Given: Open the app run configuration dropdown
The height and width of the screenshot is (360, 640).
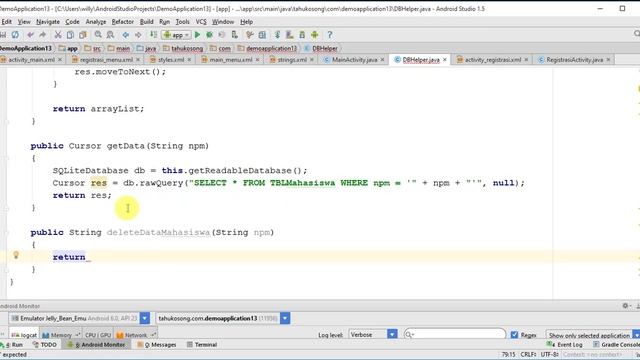Looking at the screenshot, I should click(176, 35).
